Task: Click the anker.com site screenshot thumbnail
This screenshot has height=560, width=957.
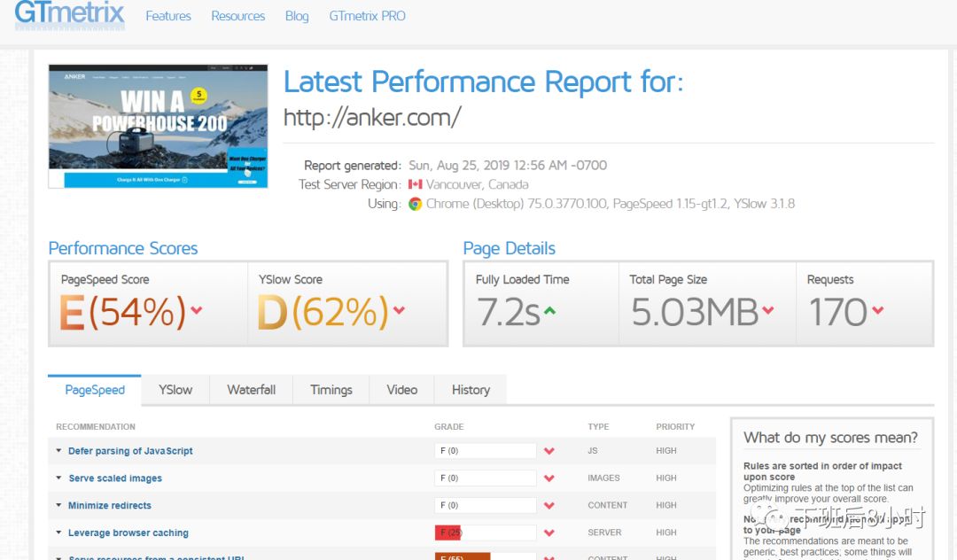Action: coord(158,127)
